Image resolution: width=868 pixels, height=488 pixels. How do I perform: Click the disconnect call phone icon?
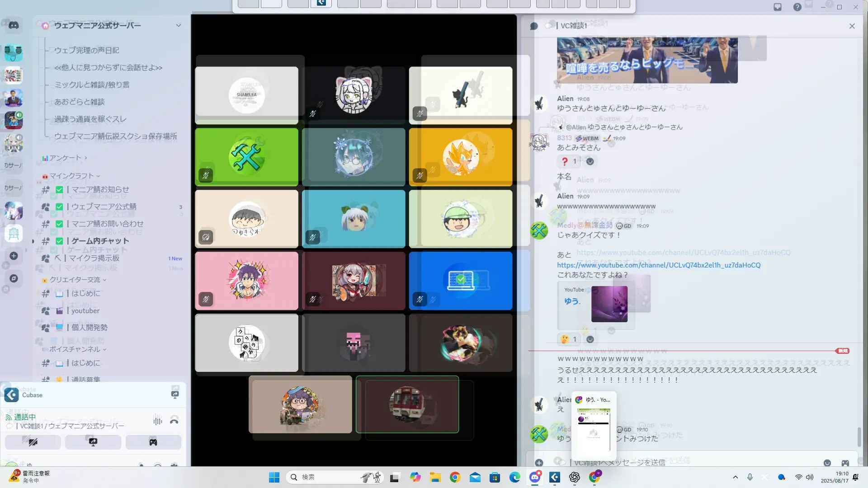click(174, 421)
